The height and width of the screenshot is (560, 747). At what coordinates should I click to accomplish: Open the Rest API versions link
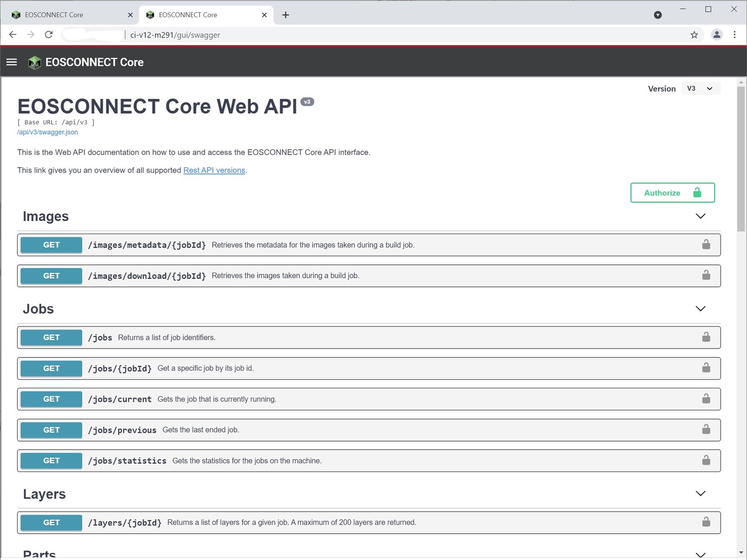pyautogui.click(x=214, y=170)
